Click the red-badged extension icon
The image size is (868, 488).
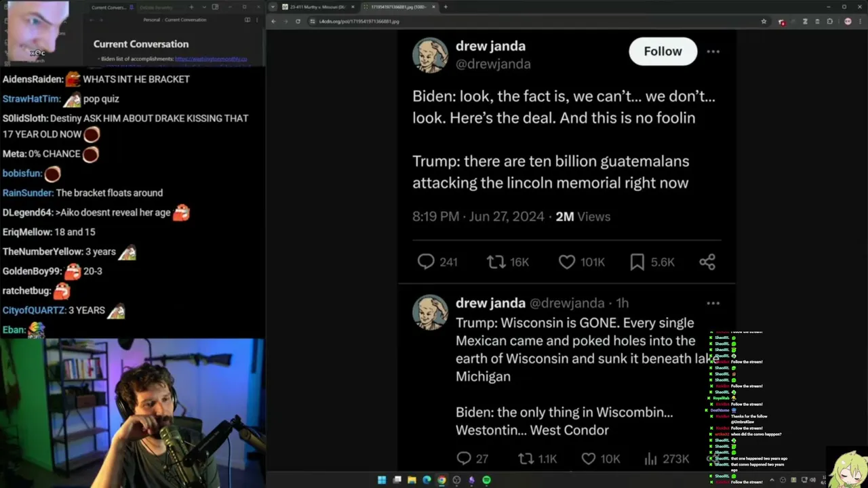pos(782,22)
